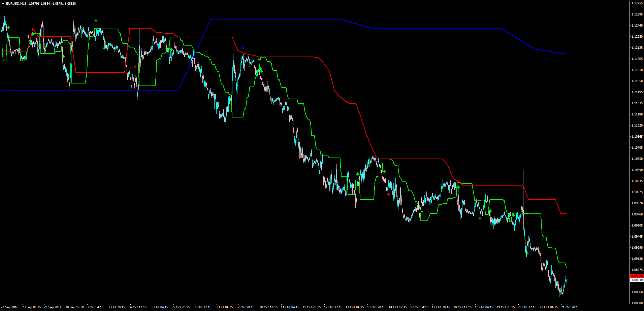Open the chart menu triangle beside EURUSD,M15
The image size is (644, 311).
coord(3,4)
